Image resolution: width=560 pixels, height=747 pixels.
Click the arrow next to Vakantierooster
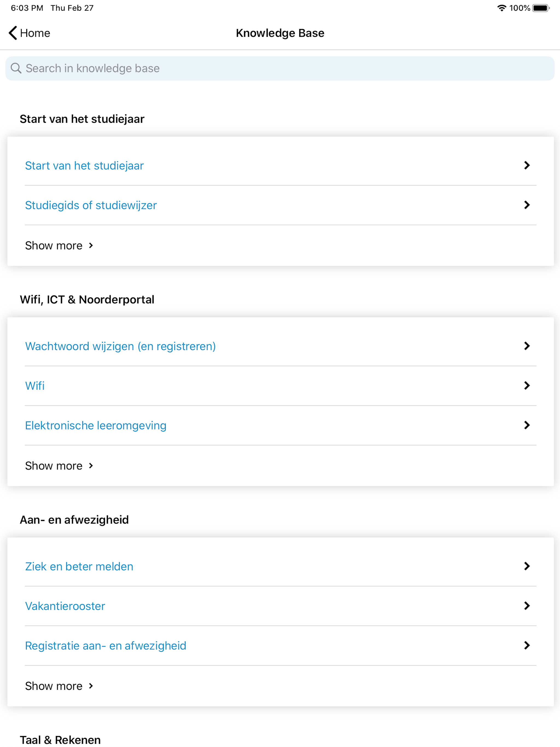click(527, 606)
